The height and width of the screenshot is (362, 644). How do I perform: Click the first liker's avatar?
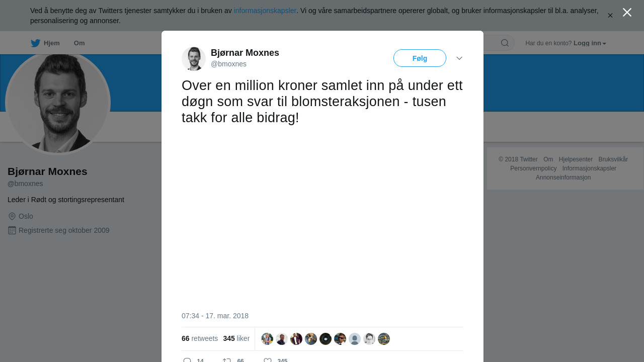[x=267, y=339]
